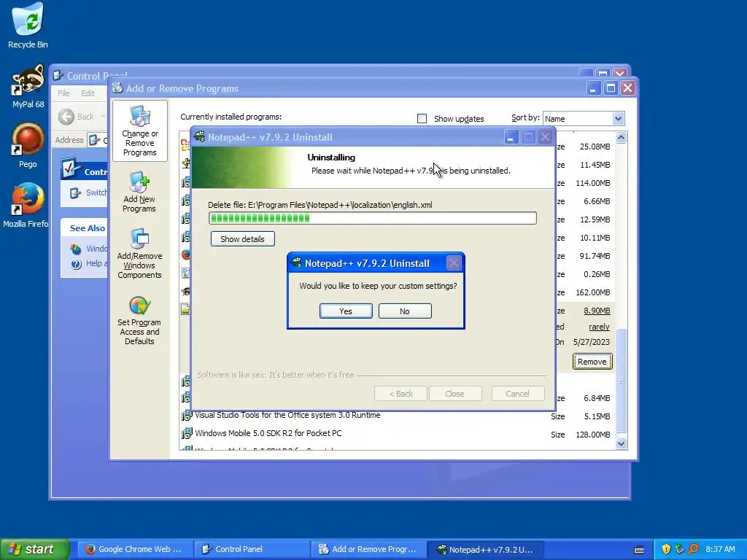Switch to Add or Remove Programs taskbar item
The height and width of the screenshot is (560, 747).
coord(368,549)
